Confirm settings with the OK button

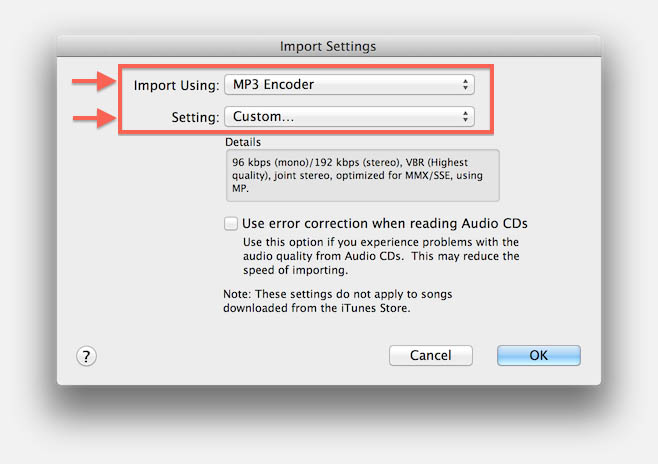point(539,356)
